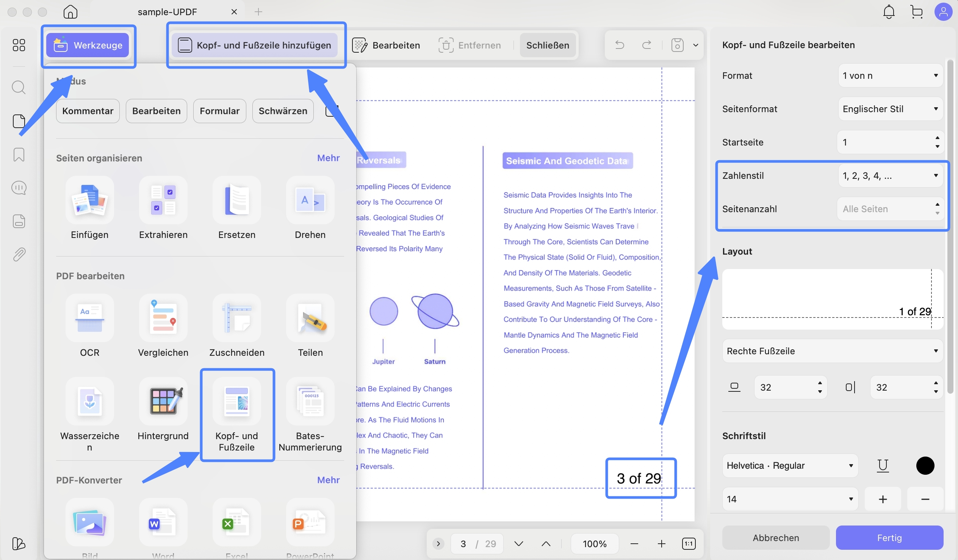Select the Schwärzen mode tab

click(283, 111)
